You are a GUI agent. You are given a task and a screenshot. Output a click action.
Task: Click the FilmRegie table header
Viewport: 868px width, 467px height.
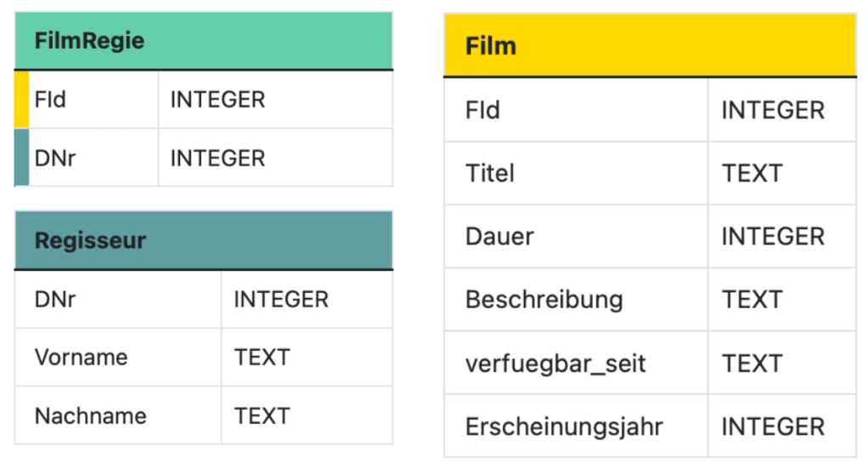pos(89,41)
